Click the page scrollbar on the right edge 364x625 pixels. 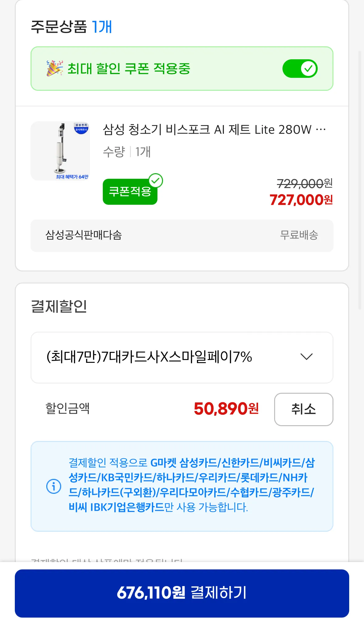(x=359, y=179)
